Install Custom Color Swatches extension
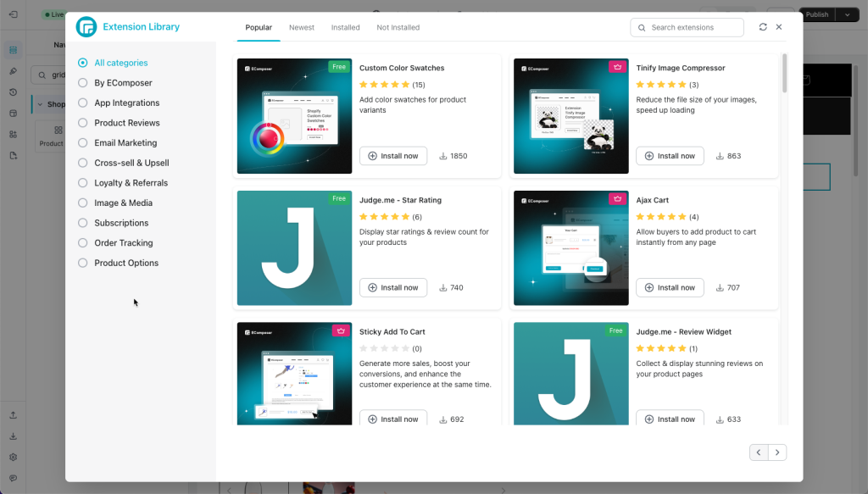Viewport: 868px width, 494px height. [x=393, y=156]
